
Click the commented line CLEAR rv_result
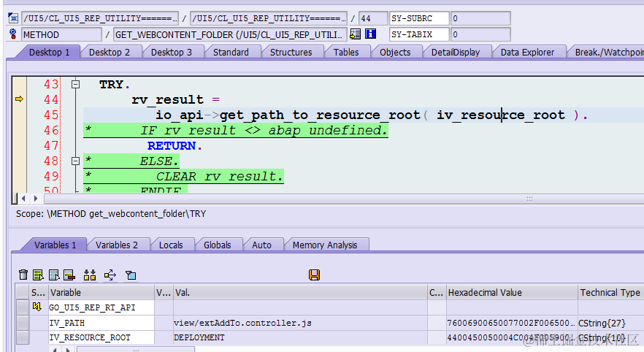219,176
